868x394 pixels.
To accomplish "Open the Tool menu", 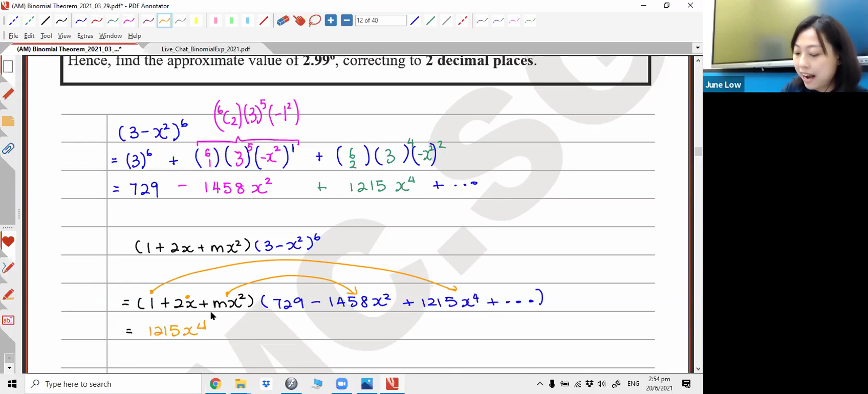I will 46,36.
